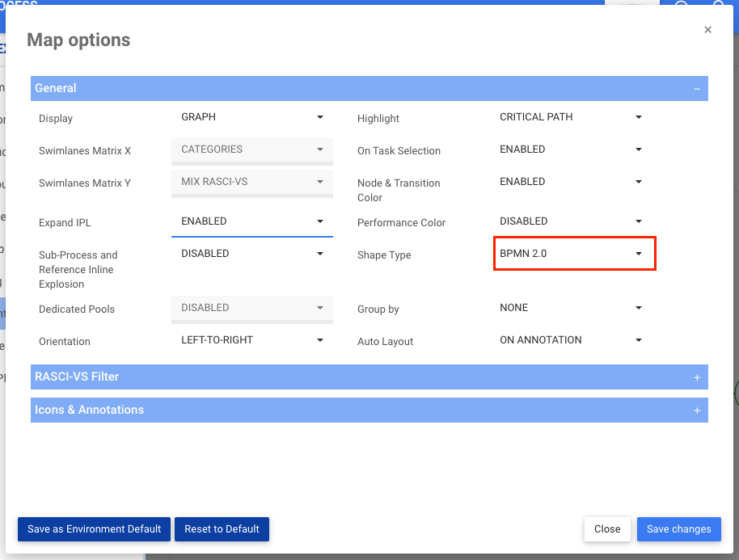Open the Shape Type BPMN 2.0 dropdown

pyautogui.click(x=575, y=254)
